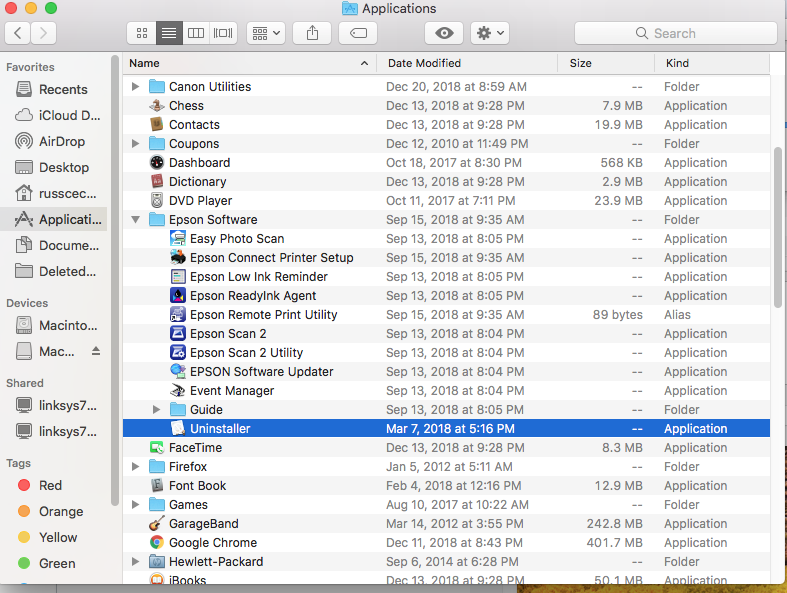Open Documents in the sidebar

coord(54,246)
